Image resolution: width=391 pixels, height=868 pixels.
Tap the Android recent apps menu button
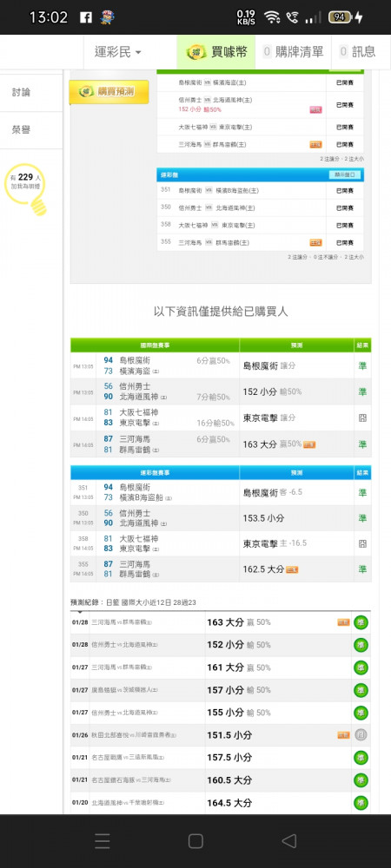coord(102,841)
